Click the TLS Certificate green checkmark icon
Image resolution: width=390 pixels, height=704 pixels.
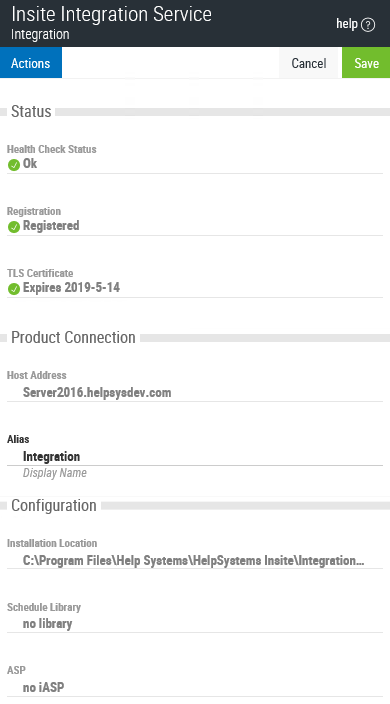(x=14, y=289)
